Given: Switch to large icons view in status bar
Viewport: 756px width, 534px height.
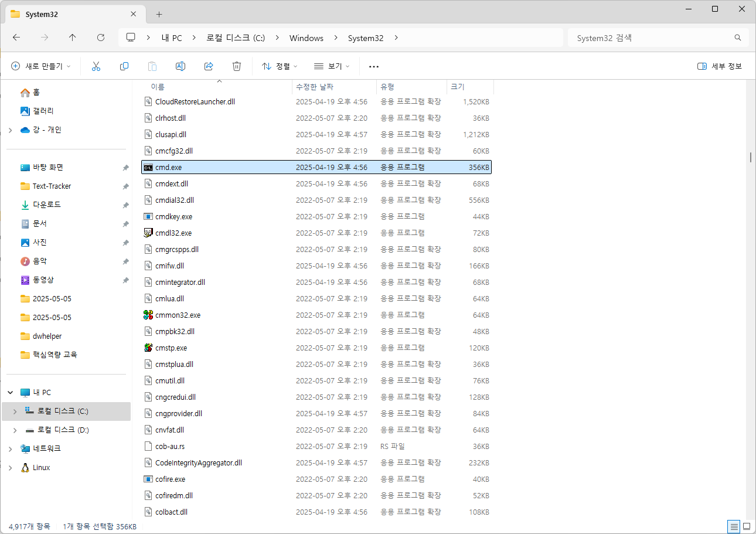Looking at the screenshot, I should 747,526.
